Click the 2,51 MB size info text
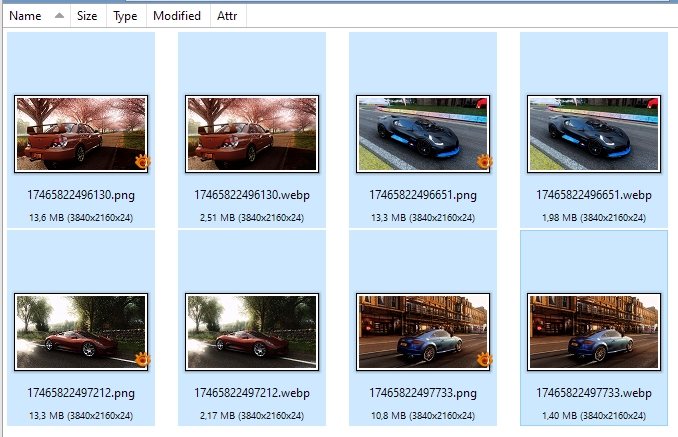This screenshot has width=678, height=437. [x=252, y=218]
